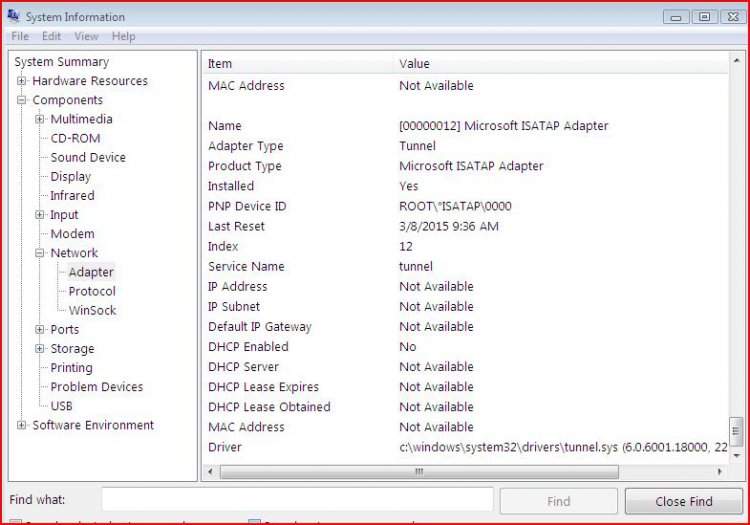750x525 pixels.
Task: Select the Infrared tree item
Action: click(x=72, y=196)
